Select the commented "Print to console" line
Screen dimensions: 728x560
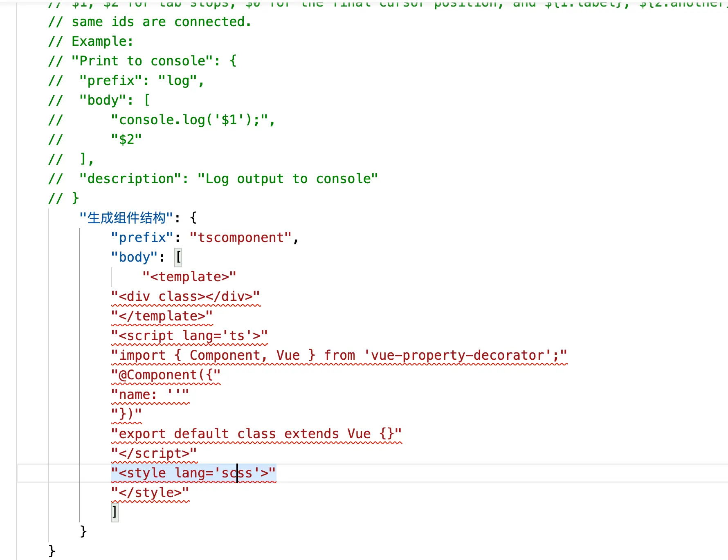pos(142,61)
